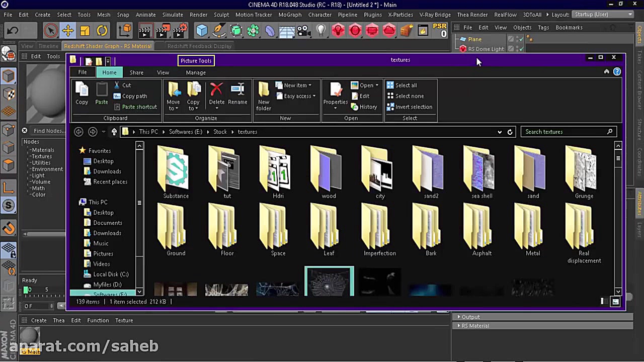Click the Undo icon in Cinema 4D

pyautogui.click(x=12, y=31)
